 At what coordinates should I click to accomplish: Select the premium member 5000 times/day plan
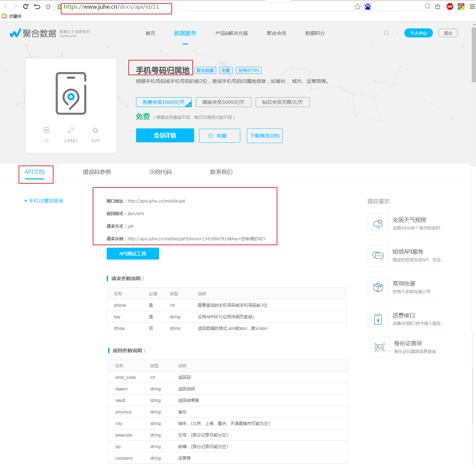pyautogui.click(x=223, y=102)
